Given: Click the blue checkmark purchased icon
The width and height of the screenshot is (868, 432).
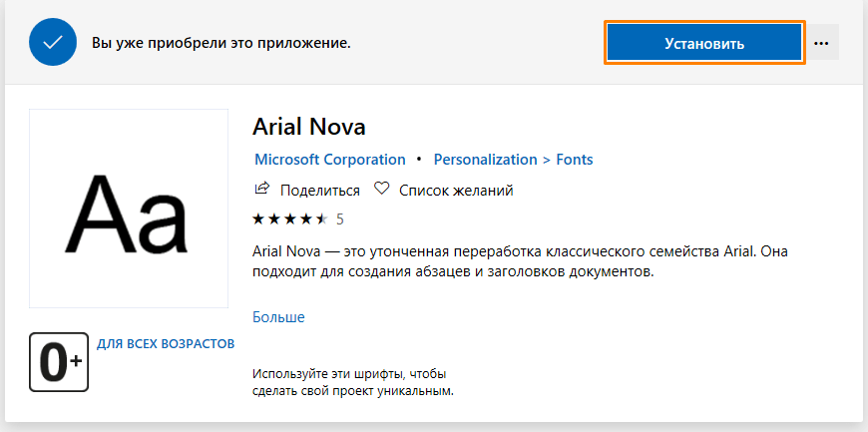Looking at the screenshot, I should 54,43.
